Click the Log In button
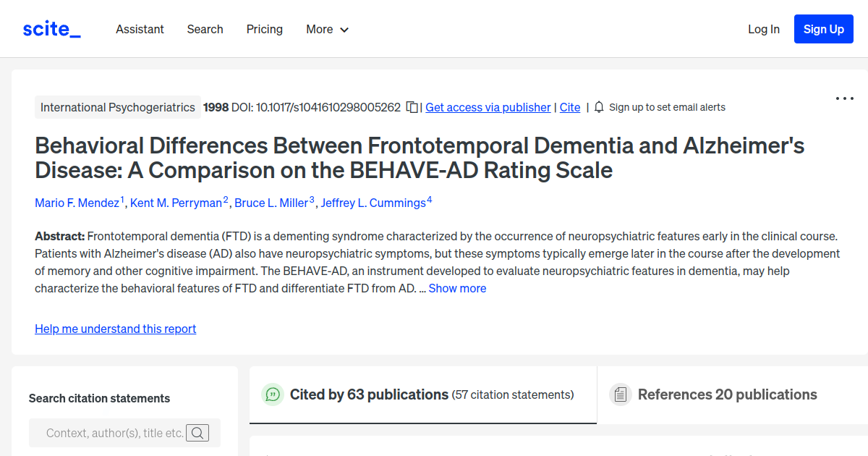This screenshot has width=868, height=456. (x=764, y=29)
